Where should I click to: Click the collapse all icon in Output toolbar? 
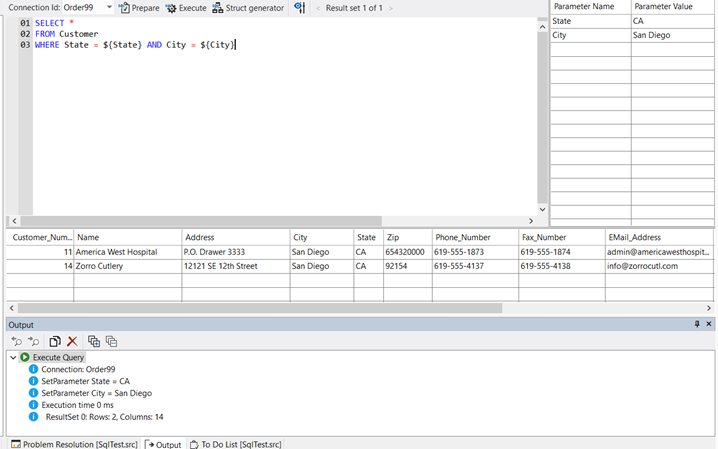tap(111, 341)
